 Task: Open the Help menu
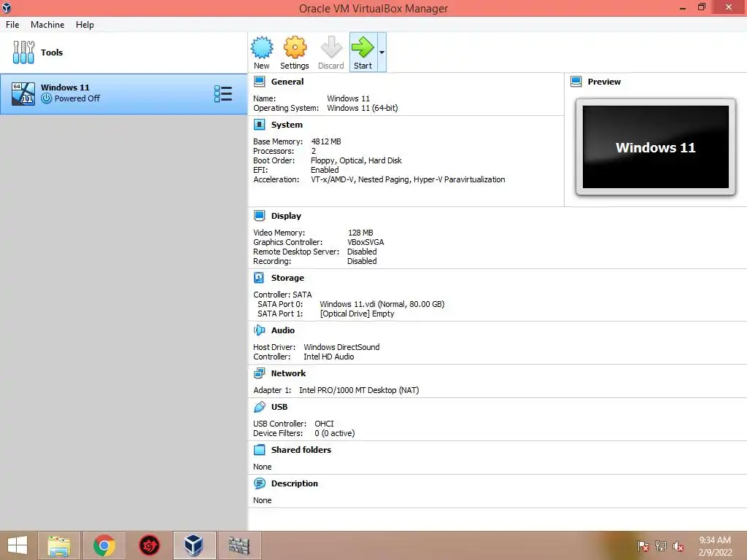[85, 25]
